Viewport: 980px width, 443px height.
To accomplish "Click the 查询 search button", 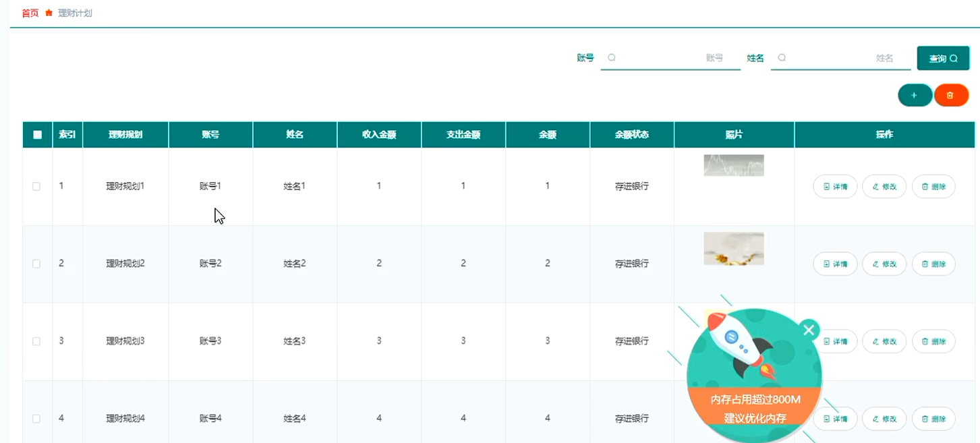I will point(942,58).
